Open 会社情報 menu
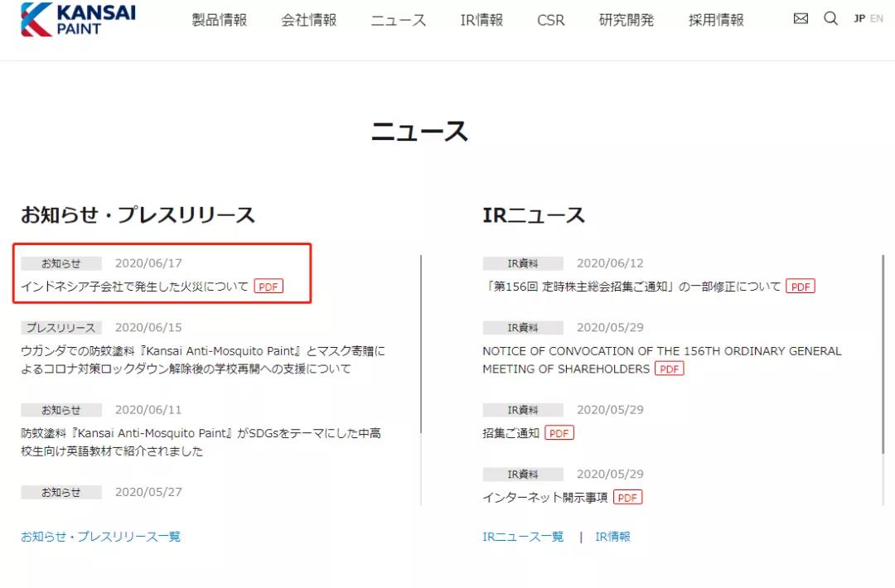 click(309, 20)
